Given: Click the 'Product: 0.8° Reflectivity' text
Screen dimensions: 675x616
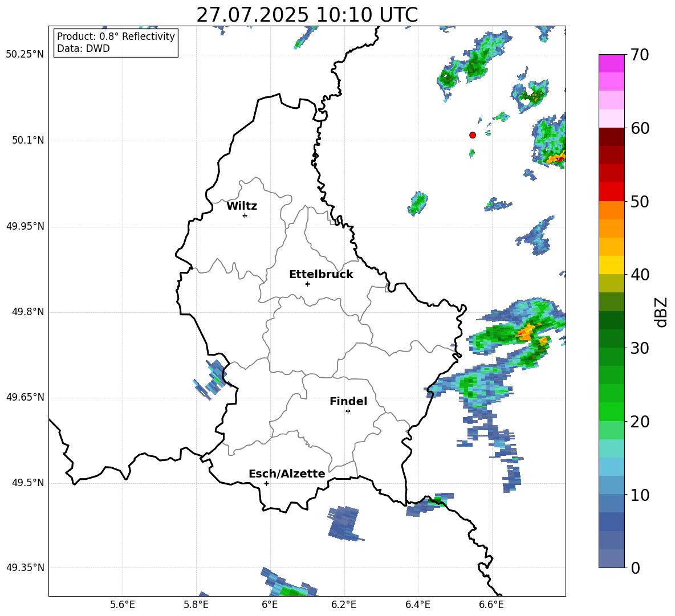Looking at the screenshot, I should point(116,36).
